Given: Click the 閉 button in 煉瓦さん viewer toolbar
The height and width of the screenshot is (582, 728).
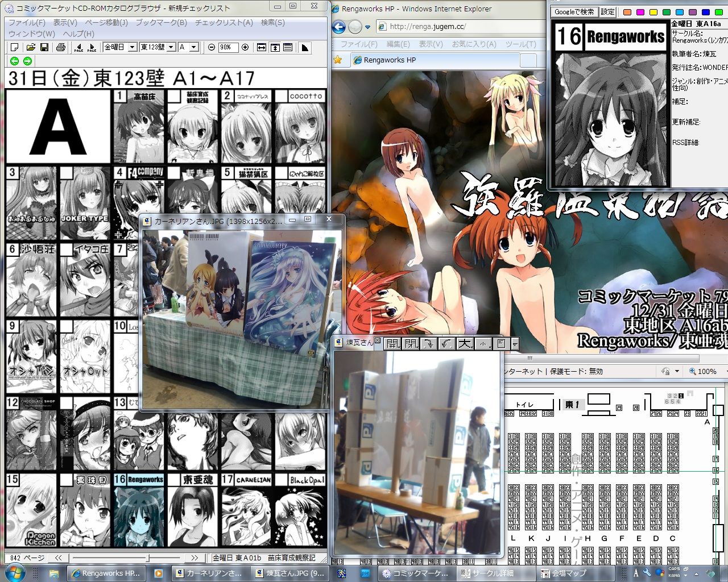Looking at the screenshot, I should pyautogui.click(x=411, y=343).
